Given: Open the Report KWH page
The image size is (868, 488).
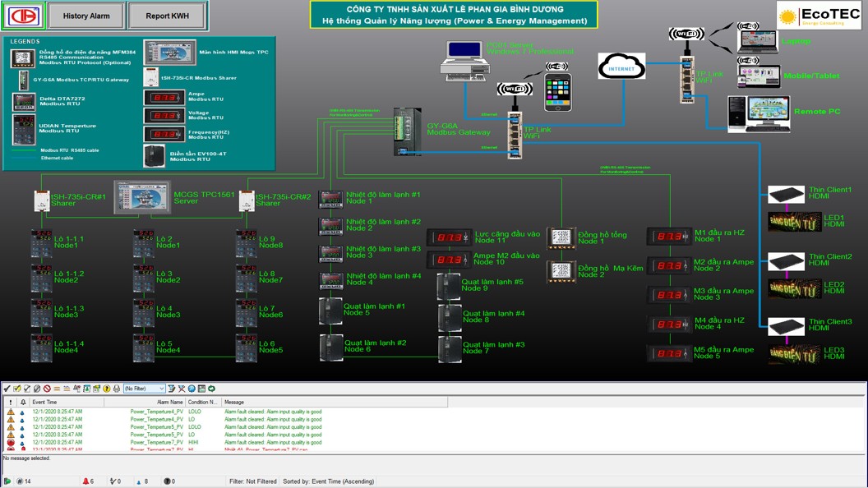Looking at the screenshot, I should 169,16.
